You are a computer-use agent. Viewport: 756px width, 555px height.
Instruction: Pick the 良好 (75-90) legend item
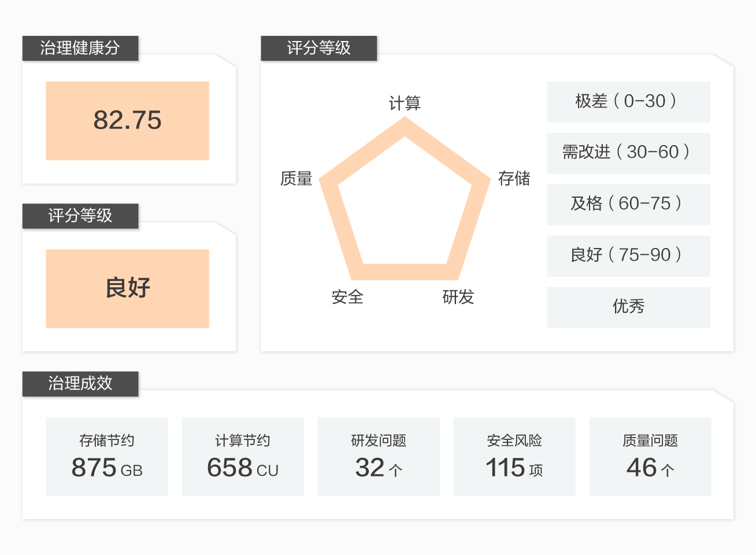(628, 256)
